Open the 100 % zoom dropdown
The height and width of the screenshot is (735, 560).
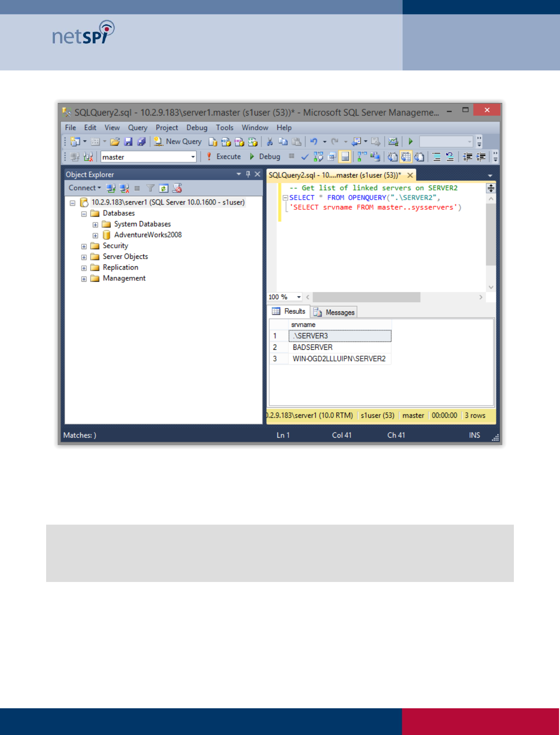(299, 297)
